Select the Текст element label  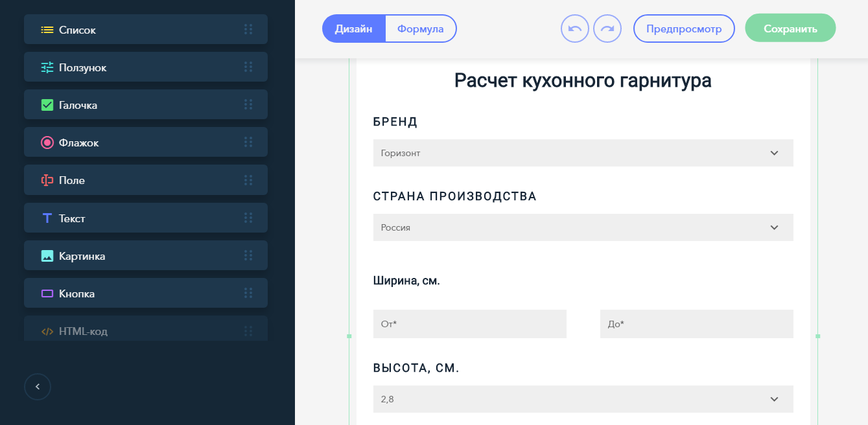[72, 218]
